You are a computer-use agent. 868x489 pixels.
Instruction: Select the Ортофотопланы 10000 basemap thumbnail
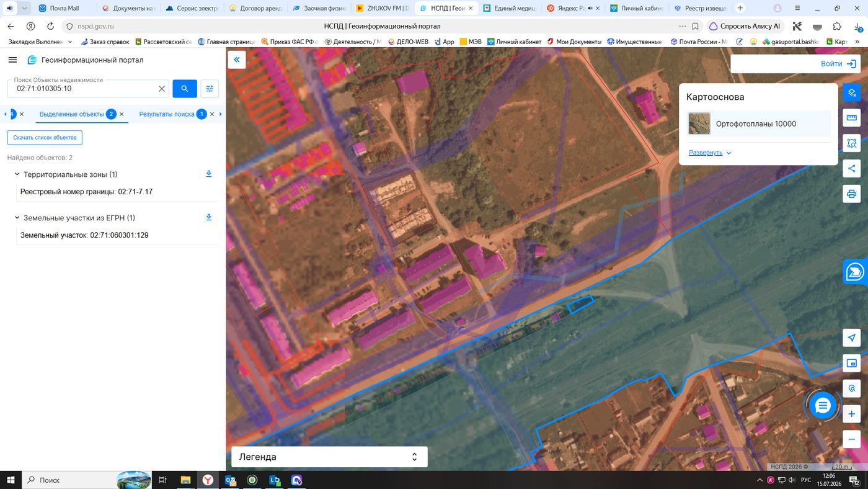(699, 123)
